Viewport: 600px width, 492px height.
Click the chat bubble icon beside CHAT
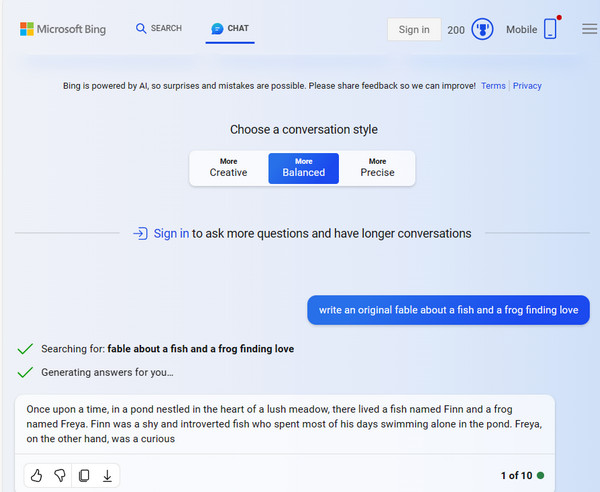click(x=217, y=29)
